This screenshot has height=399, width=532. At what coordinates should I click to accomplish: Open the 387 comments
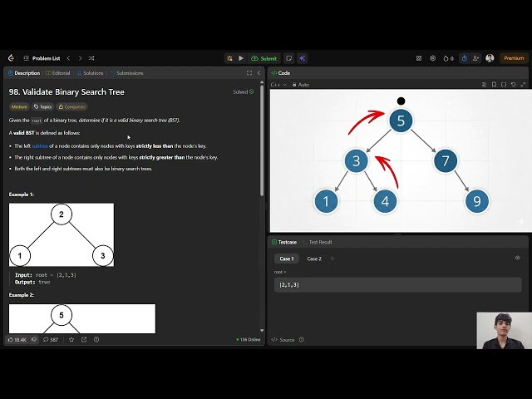point(51,340)
